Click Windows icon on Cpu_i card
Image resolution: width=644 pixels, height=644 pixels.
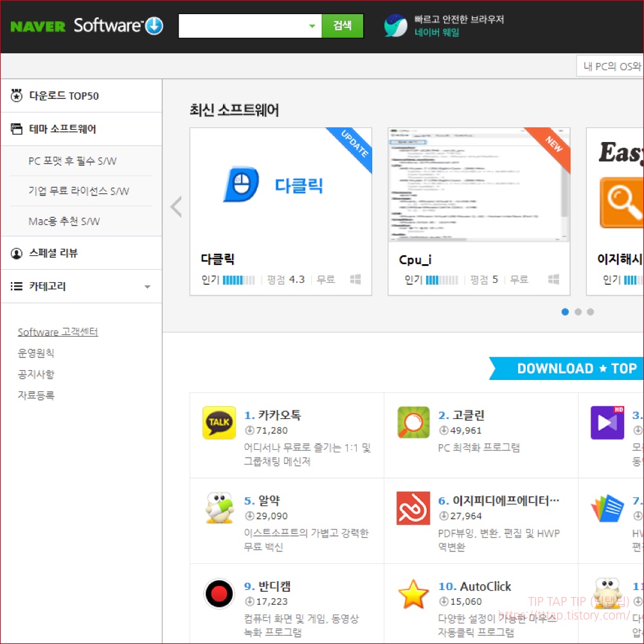pyautogui.click(x=553, y=280)
